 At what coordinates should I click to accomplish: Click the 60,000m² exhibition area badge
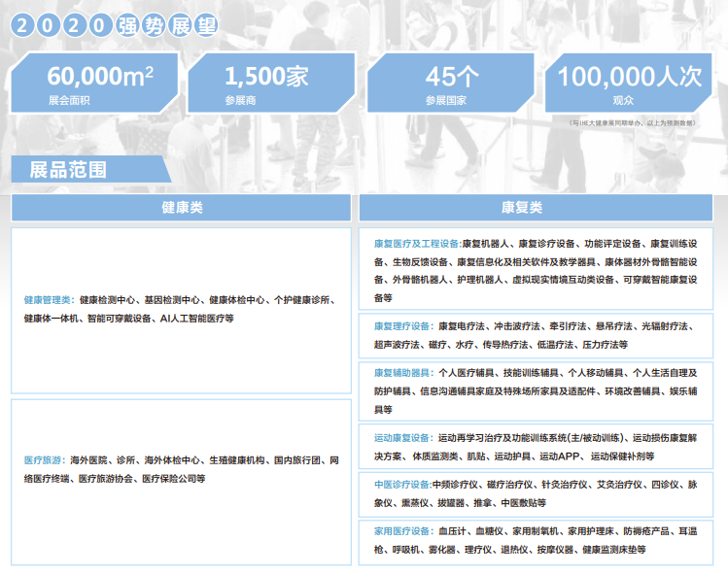tap(94, 83)
